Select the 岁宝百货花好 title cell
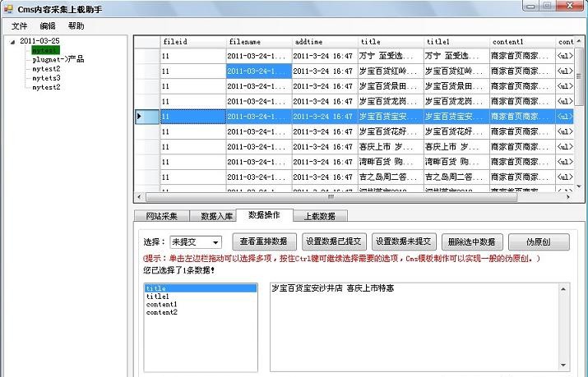This screenshot has height=377, width=588. coord(391,131)
